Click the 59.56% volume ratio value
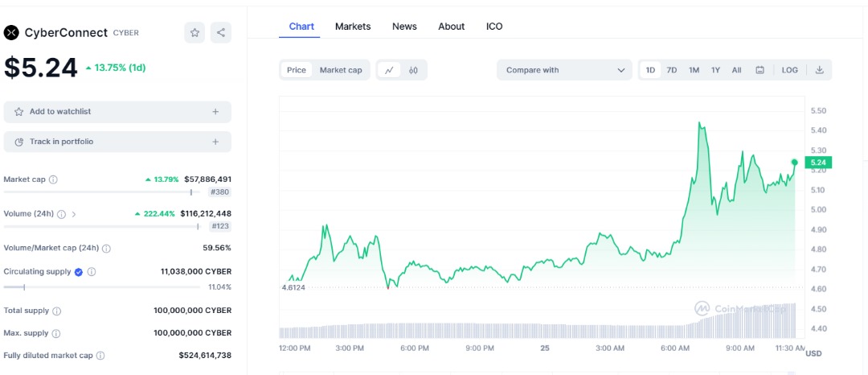 pos(217,248)
